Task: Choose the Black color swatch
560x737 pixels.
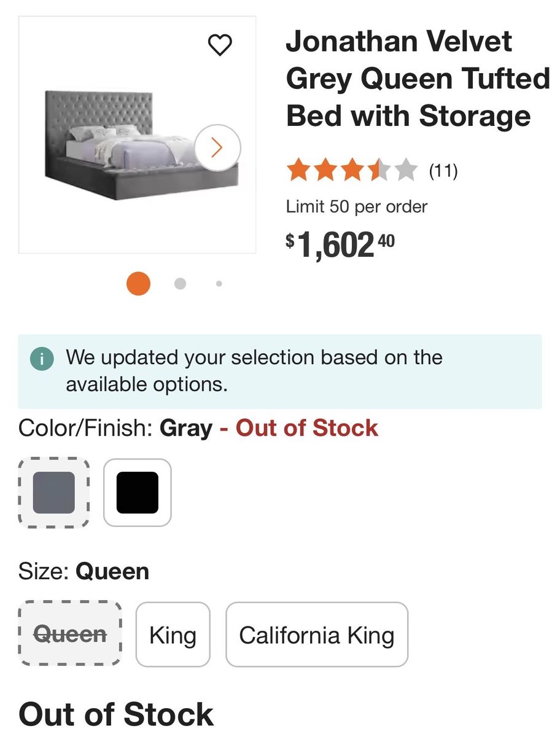Action: point(138,493)
